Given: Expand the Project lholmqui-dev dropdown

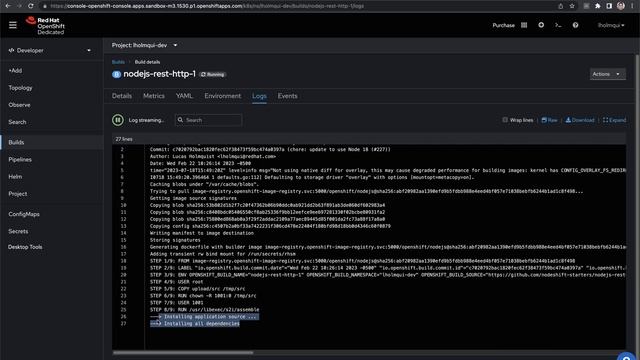Looking at the screenshot, I should click(144, 45).
